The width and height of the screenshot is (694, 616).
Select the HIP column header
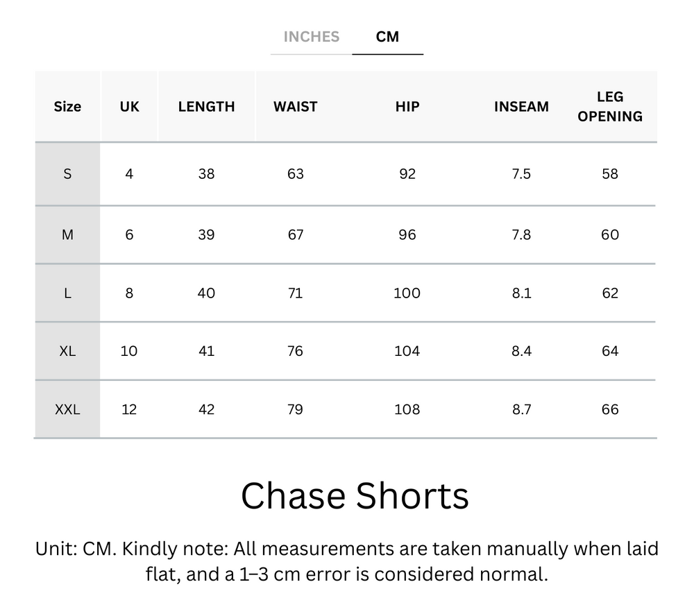(406, 106)
